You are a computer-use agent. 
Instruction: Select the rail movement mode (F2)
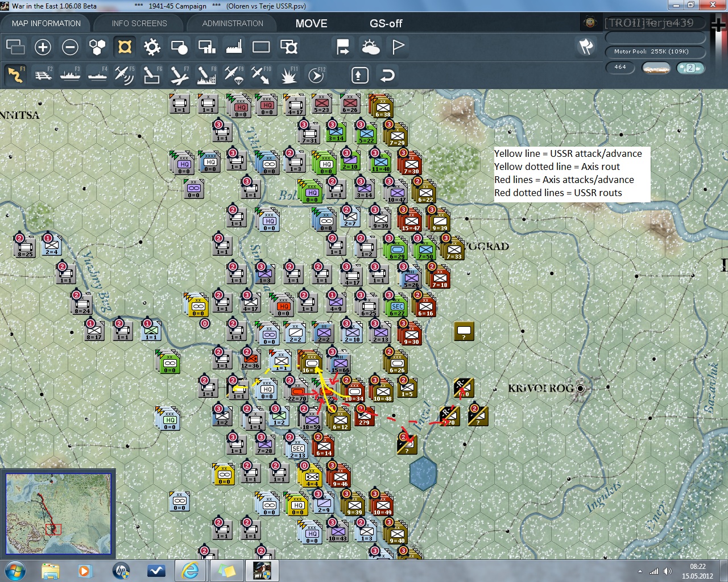43,75
